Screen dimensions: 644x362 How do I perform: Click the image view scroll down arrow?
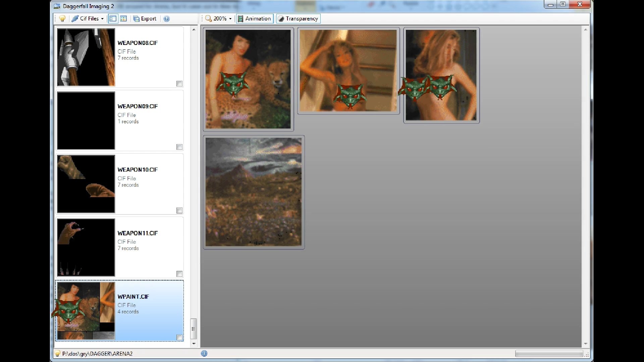[x=586, y=344]
